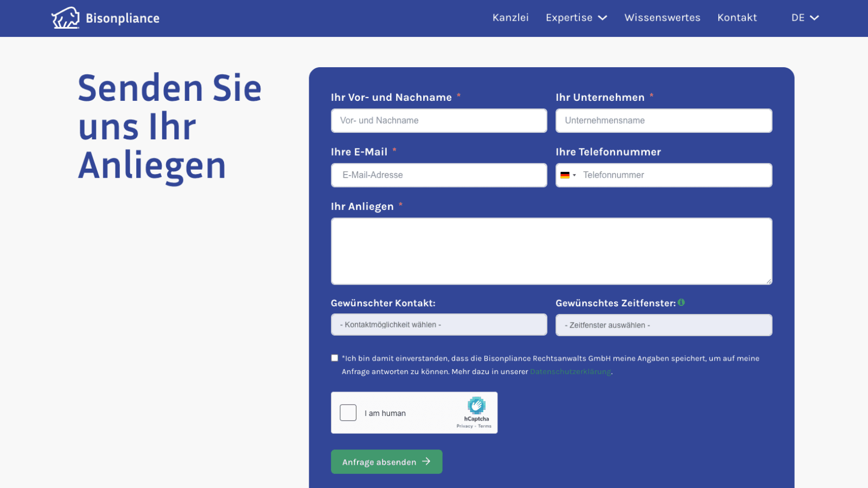Check the "I am human" captcha box
The width and height of the screenshot is (868, 488).
pos(348,413)
